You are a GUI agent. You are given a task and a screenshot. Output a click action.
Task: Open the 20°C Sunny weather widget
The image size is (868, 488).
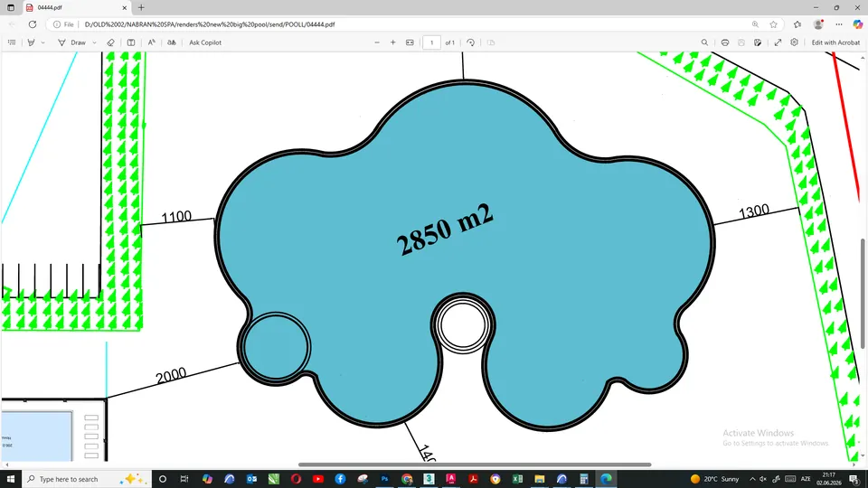[x=714, y=479]
